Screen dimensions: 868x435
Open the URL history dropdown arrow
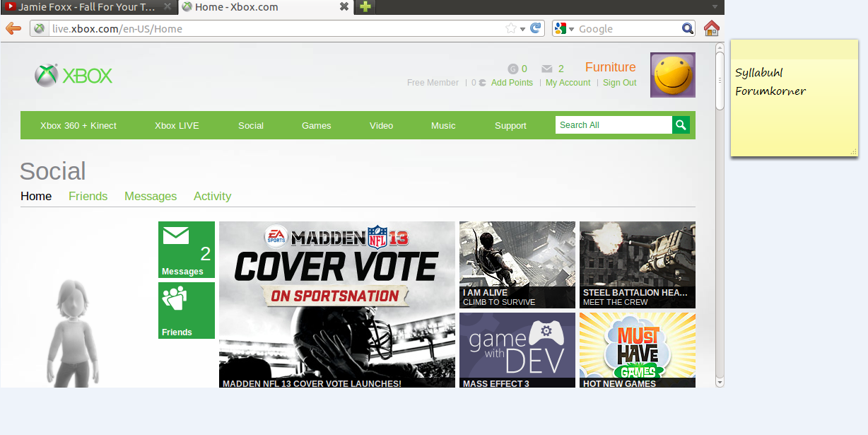[x=523, y=29]
